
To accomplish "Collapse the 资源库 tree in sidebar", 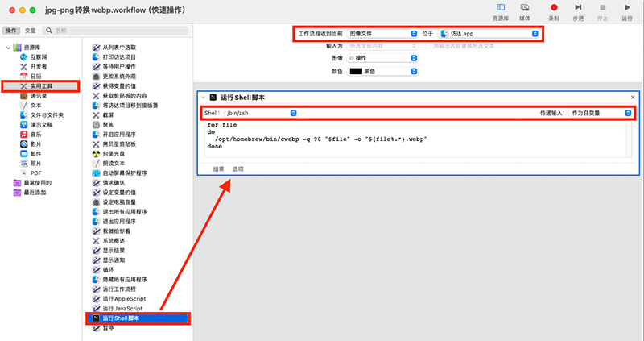I will coord(8,48).
